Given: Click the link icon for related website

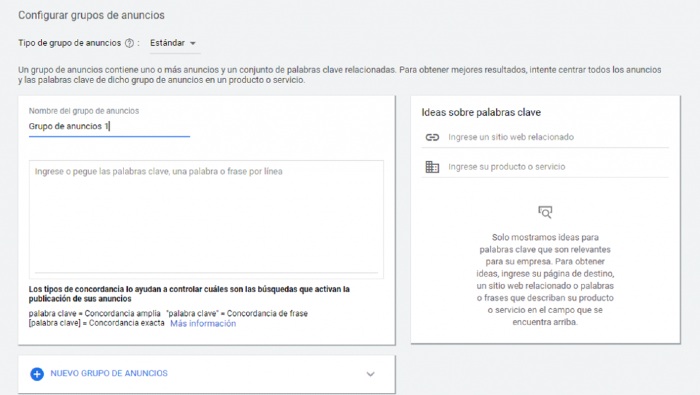Looking at the screenshot, I should tap(432, 137).
